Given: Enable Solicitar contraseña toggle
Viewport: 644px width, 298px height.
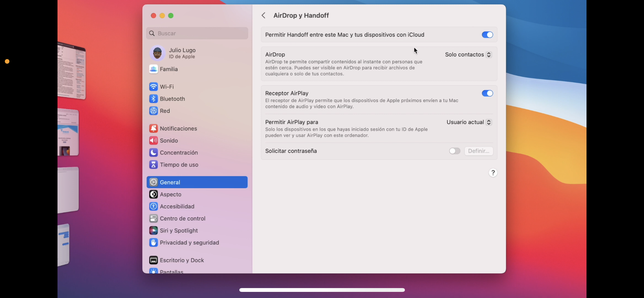Looking at the screenshot, I should [455, 151].
